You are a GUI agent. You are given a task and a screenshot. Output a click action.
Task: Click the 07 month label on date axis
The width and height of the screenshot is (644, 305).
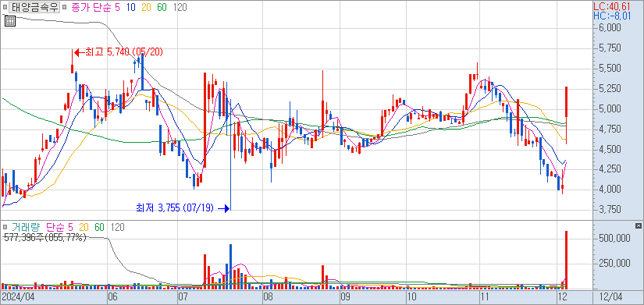tap(183, 296)
